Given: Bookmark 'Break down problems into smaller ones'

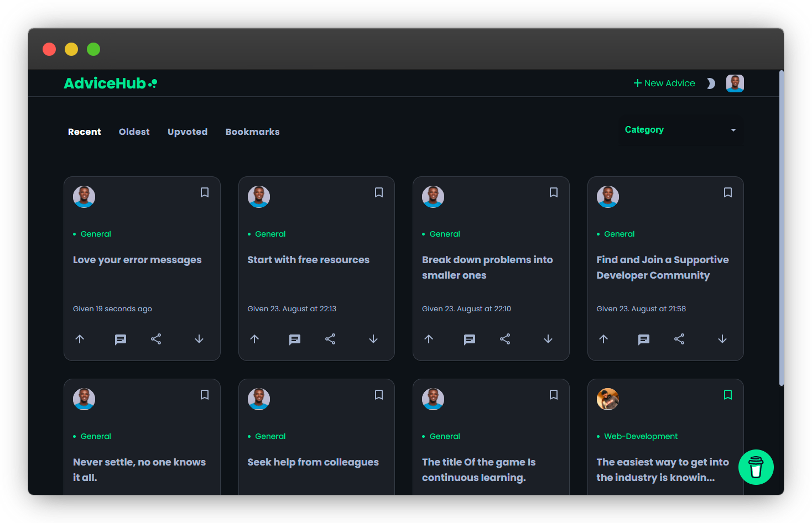Looking at the screenshot, I should coord(554,192).
